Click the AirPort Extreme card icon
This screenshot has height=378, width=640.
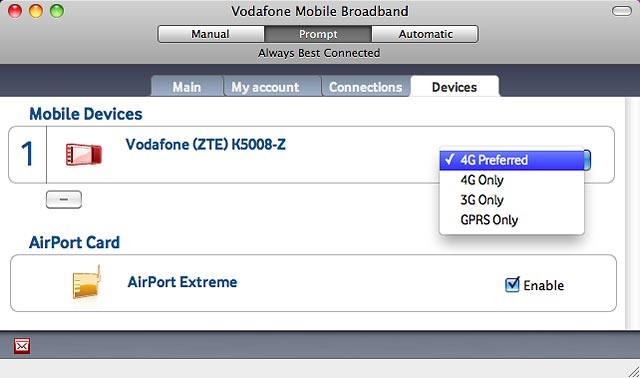(x=86, y=282)
